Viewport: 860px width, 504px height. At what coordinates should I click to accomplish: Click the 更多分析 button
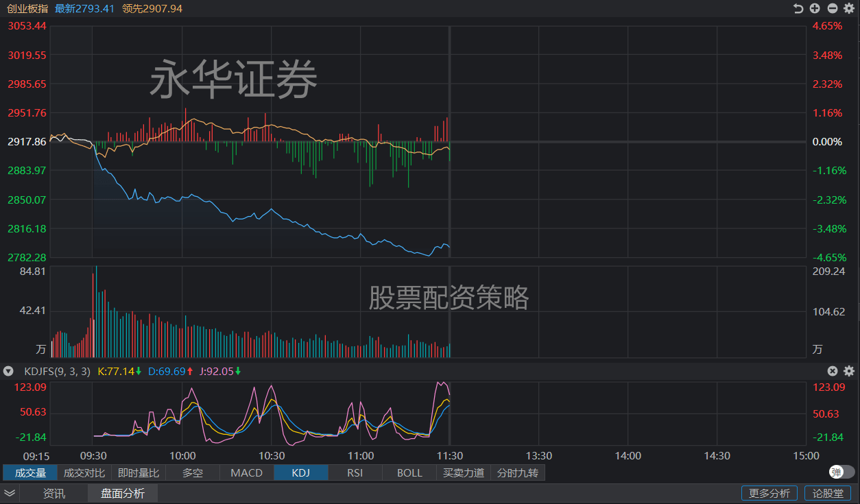coord(769,493)
